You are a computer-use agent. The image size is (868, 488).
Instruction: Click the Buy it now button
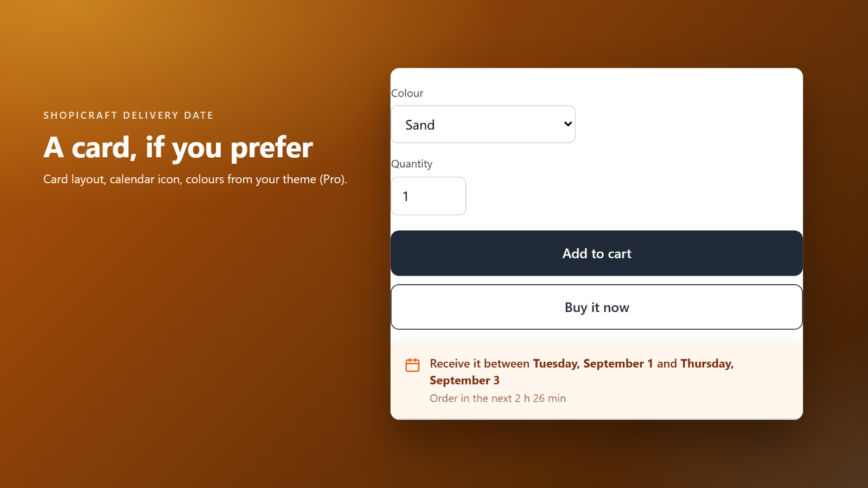(597, 307)
